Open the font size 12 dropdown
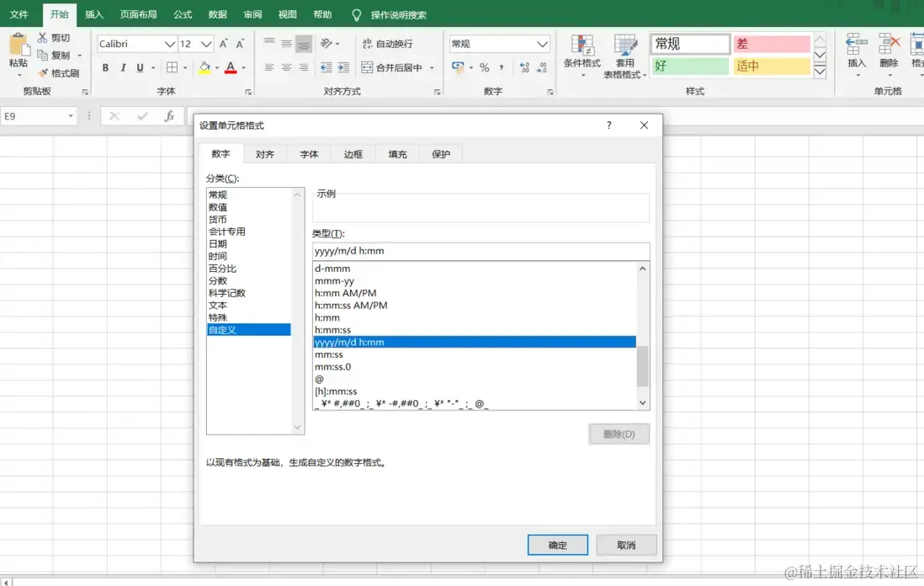The height and width of the screenshot is (586, 924). coord(205,45)
